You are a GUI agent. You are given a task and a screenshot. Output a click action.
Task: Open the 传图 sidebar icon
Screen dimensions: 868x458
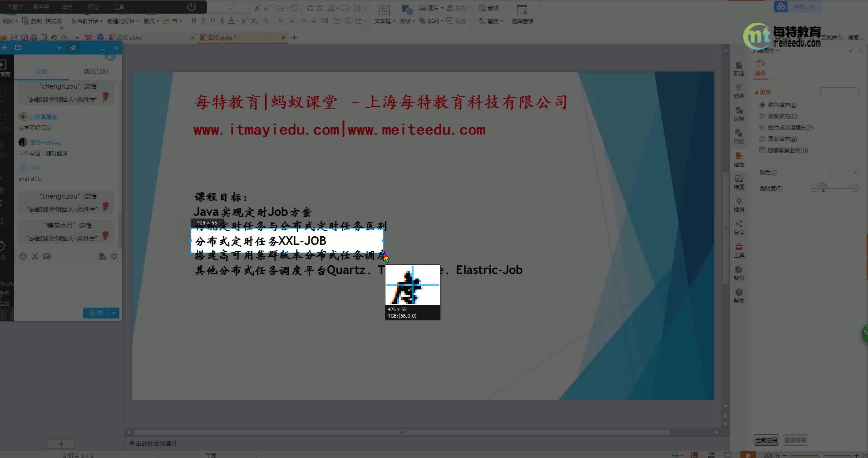tap(739, 182)
